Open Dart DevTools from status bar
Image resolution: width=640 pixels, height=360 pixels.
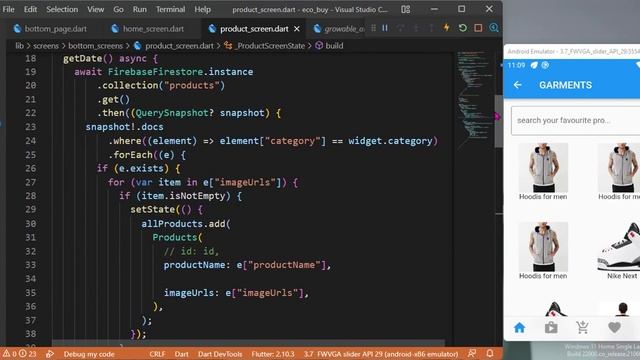[220, 354]
